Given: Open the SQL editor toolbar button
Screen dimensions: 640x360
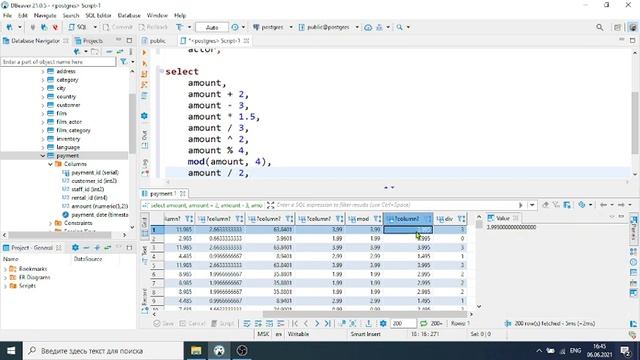Looking at the screenshot, I should click(x=78, y=27).
